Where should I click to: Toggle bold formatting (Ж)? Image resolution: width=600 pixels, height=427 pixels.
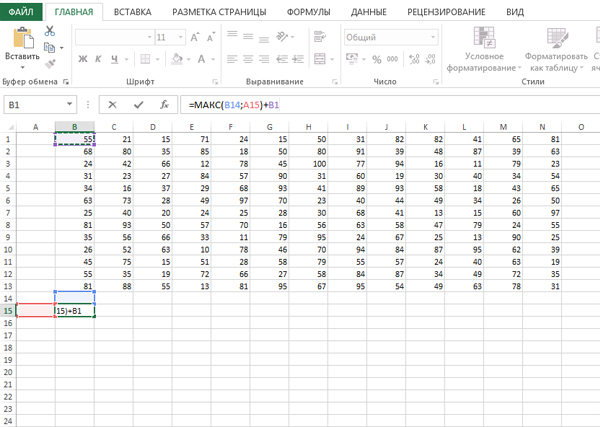(82, 60)
